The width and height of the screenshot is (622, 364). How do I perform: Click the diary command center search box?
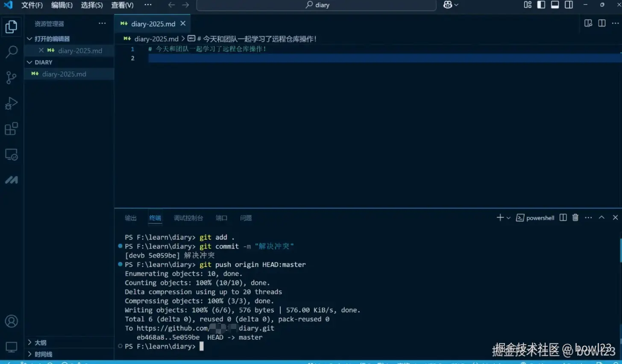316,5
